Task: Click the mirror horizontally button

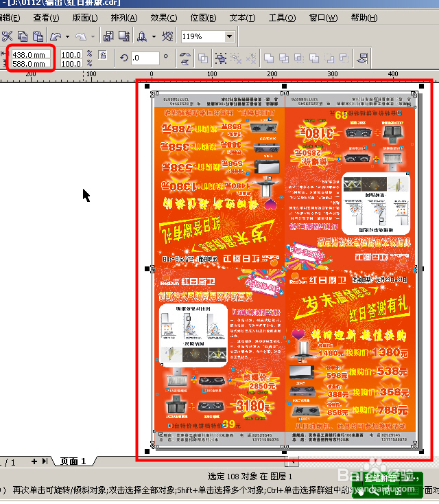Action: point(185,54)
